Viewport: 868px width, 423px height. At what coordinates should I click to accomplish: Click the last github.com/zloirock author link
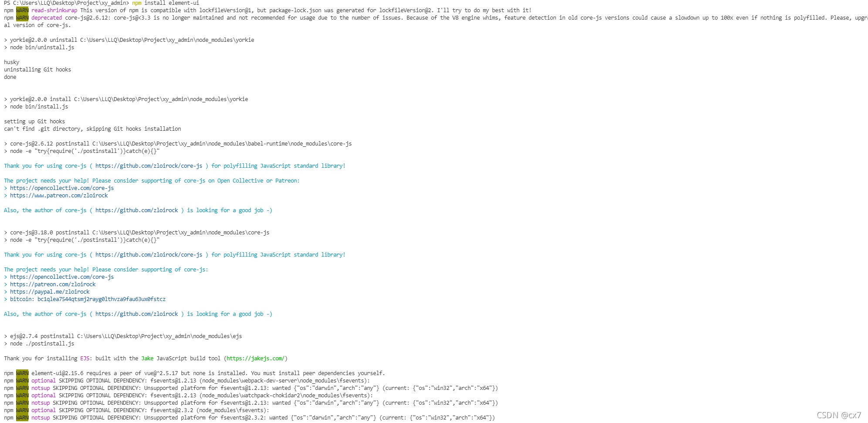point(136,314)
